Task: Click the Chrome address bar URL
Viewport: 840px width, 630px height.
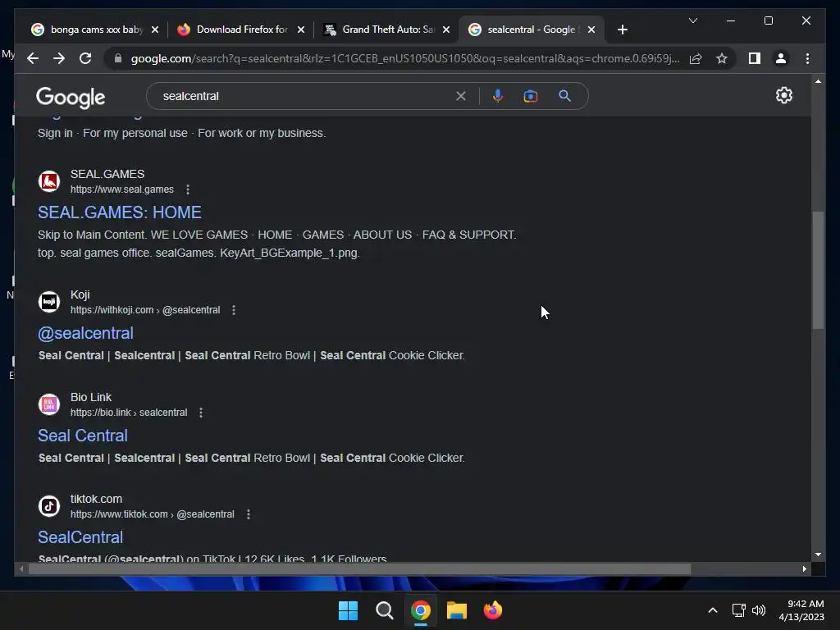Action: coord(405,58)
